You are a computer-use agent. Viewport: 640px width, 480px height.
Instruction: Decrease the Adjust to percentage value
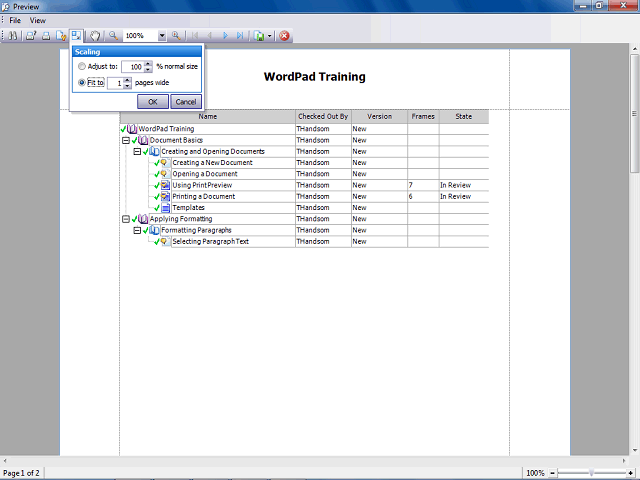[148, 69]
